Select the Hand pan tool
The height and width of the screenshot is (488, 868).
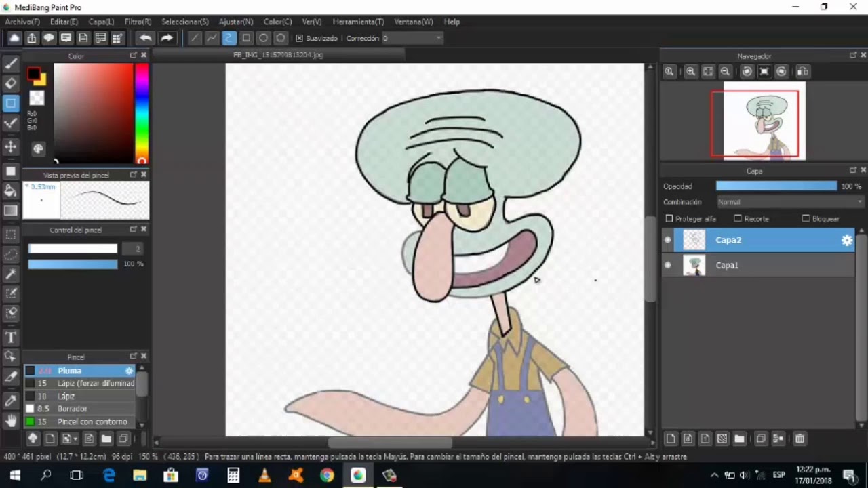coord(11,421)
